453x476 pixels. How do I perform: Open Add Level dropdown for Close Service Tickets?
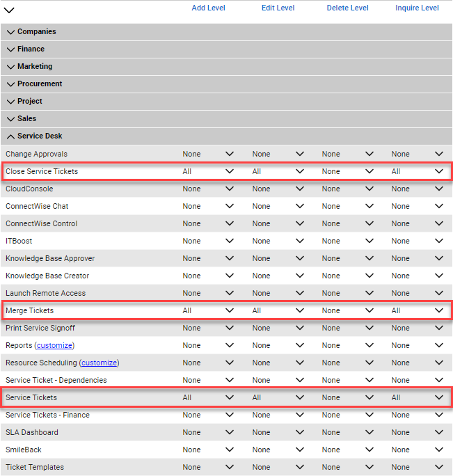point(209,171)
